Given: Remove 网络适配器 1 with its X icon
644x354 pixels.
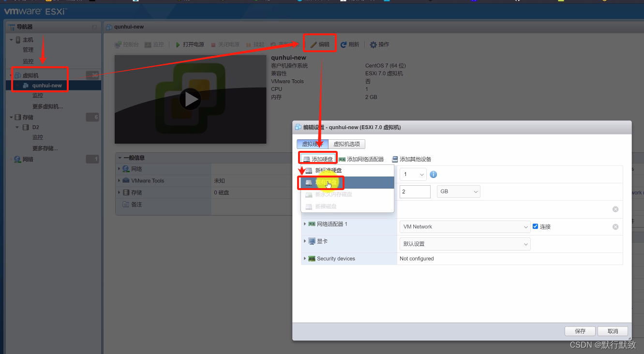Looking at the screenshot, I should tap(615, 227).
